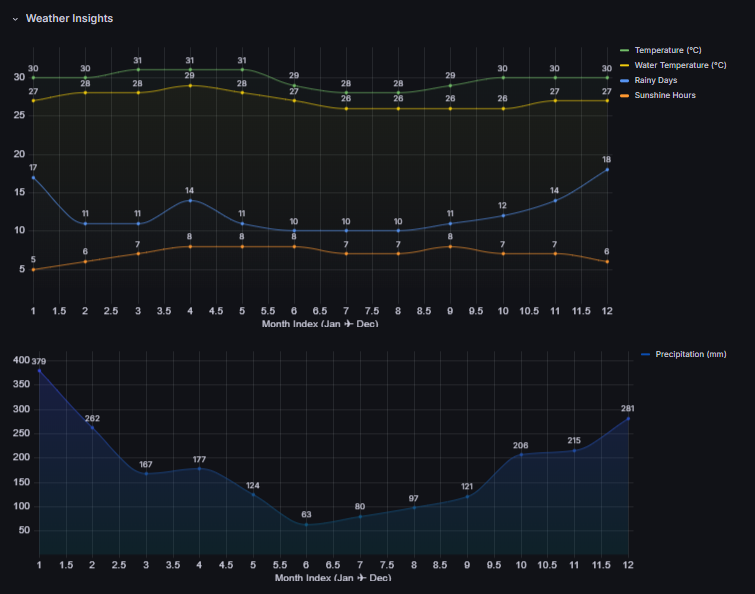Viewport: 755px width, 594px height.
Task: Click the Rainy Days point labeled 17
Action: [33, 177]
